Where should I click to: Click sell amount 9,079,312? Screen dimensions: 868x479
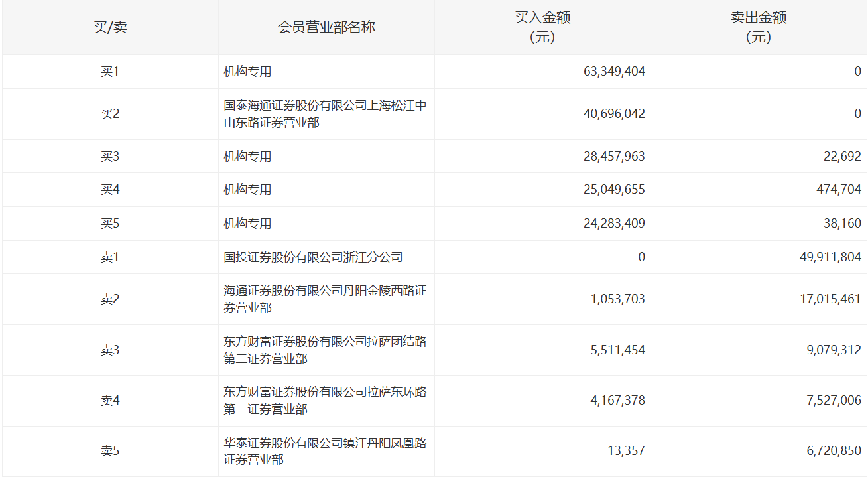pyautogui.click(x=834, y=350)
